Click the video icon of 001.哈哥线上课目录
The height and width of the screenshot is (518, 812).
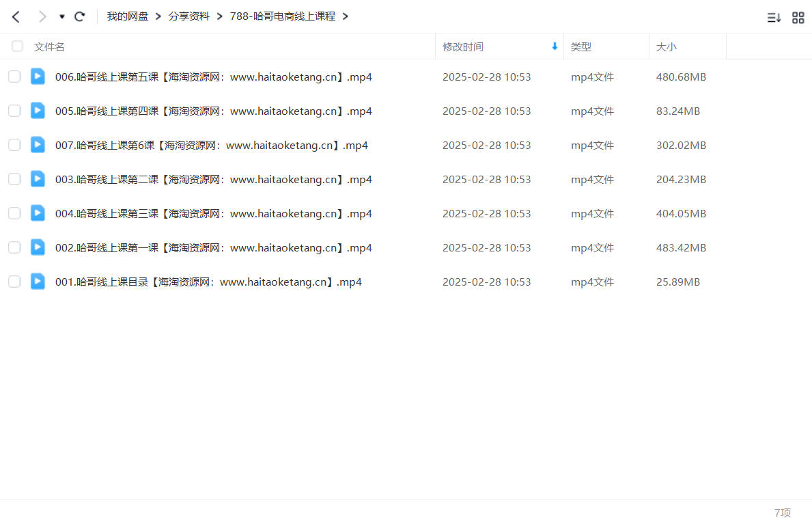[38, 282]
